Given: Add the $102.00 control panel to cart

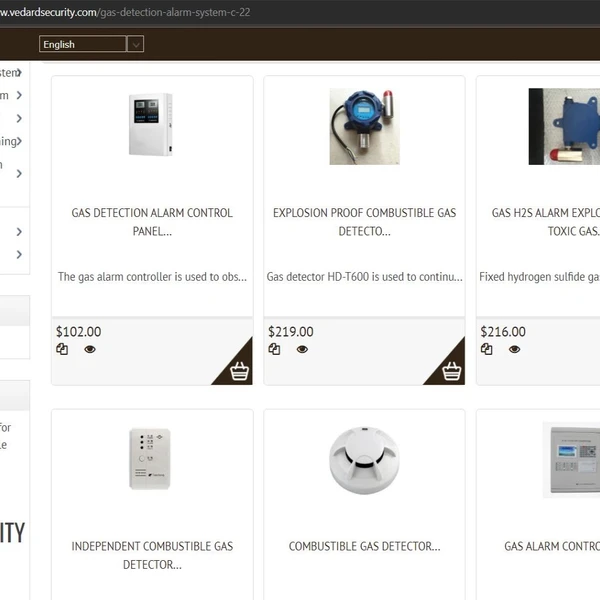Looking at the screenshot, I should (240, 371).
